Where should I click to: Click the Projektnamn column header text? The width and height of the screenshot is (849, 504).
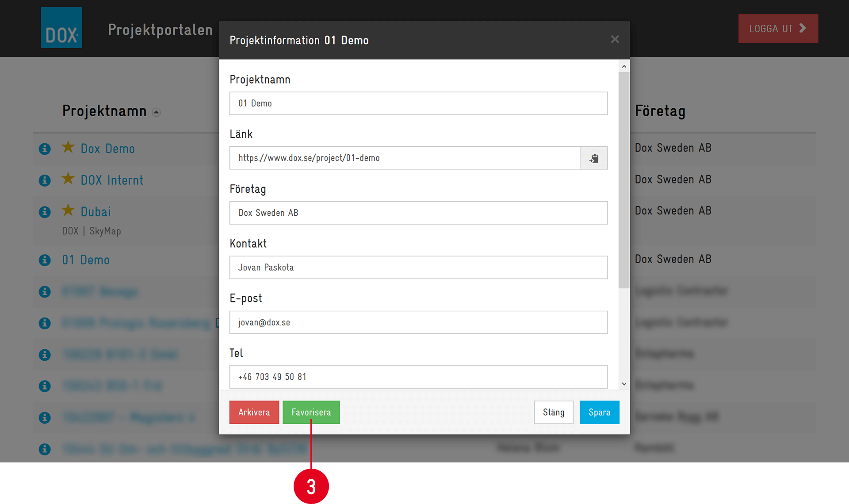104,111
